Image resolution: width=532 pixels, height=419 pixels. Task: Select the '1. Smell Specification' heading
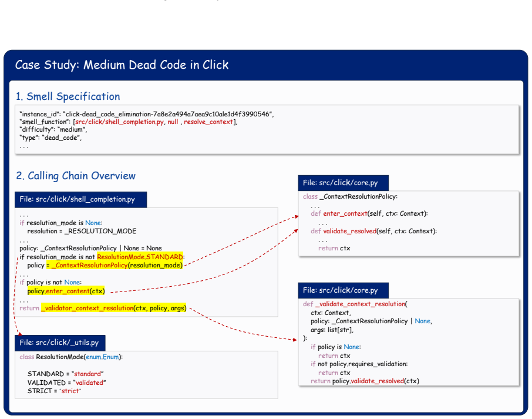point(68,96)
